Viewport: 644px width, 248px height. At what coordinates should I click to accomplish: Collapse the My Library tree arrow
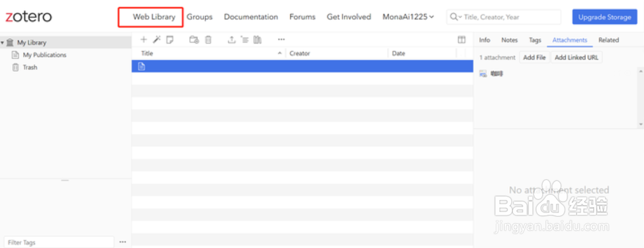tap(2, 43)
